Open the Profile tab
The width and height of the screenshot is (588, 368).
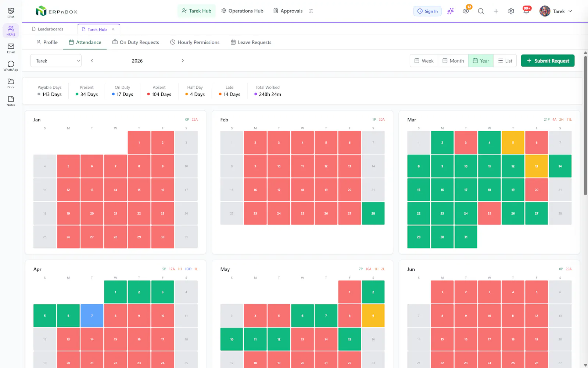pyautogui.click(x=47, y=42)
